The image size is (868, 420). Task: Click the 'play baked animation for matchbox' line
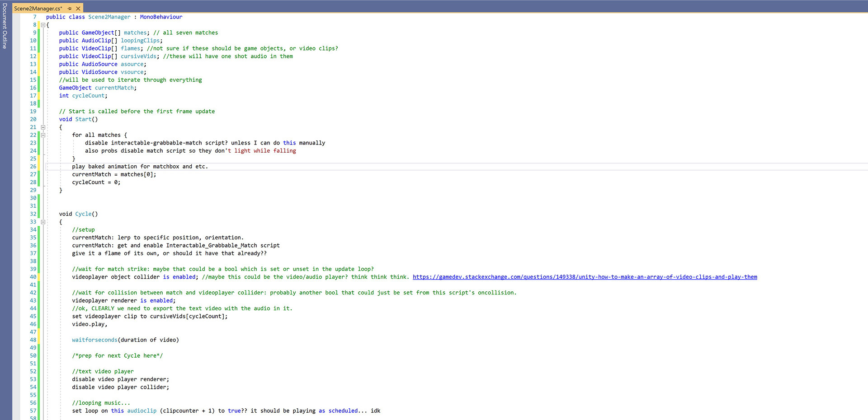pos(140,167)
